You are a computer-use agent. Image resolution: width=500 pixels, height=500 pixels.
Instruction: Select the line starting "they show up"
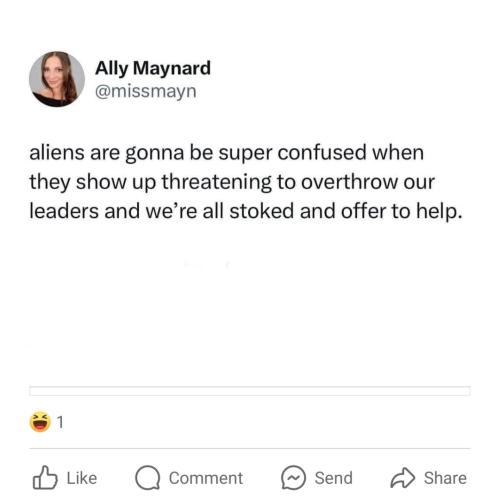tap(232, 183)
